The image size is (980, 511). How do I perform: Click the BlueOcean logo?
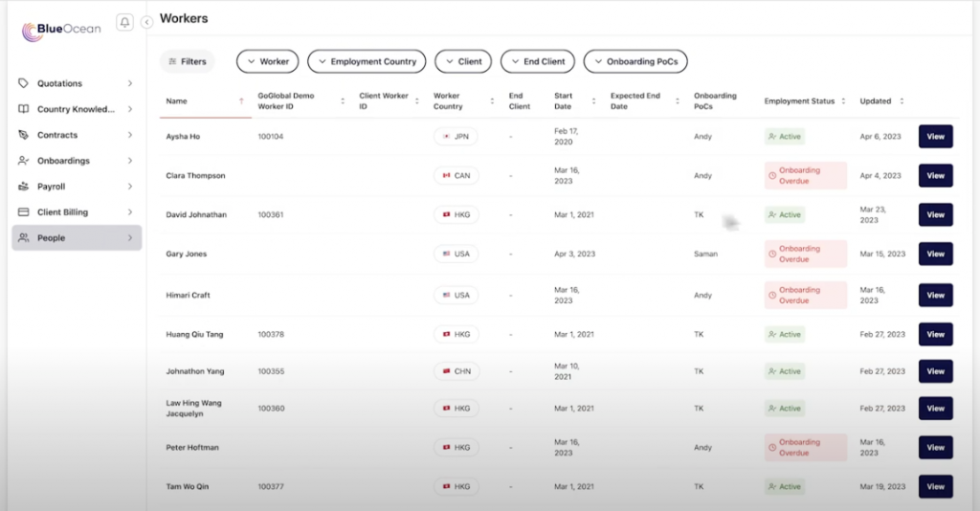click(60, 30)
